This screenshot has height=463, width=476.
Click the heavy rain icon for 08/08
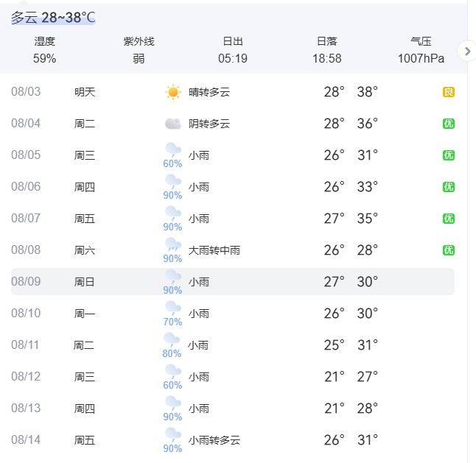pyautogui.click(x=173, y=245)
